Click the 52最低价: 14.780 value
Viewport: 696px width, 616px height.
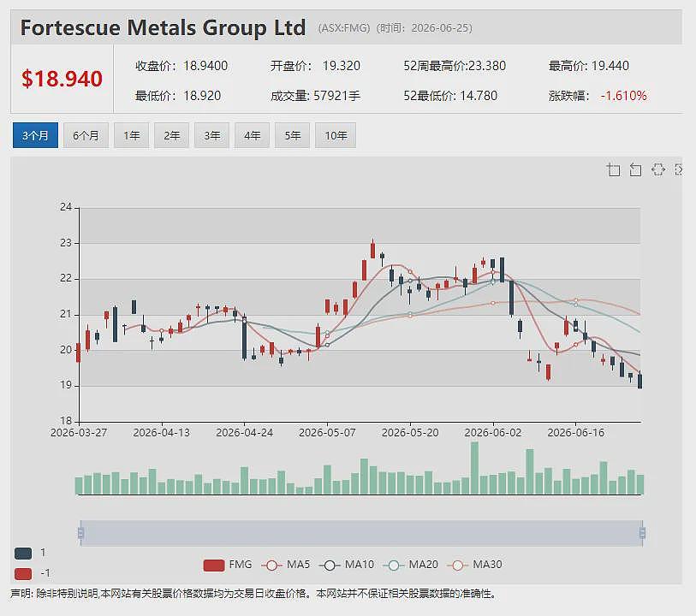(x=450, y=96)
